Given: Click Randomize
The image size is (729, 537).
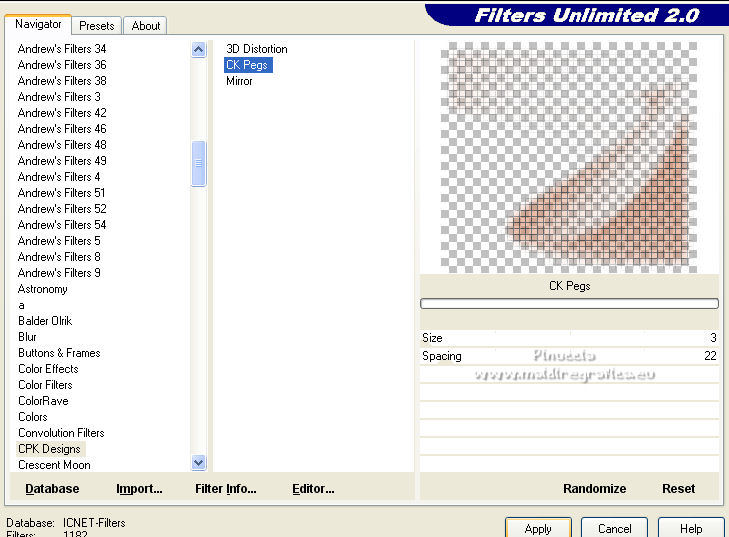Looking at the screenshot, I should tap(594, 489).
